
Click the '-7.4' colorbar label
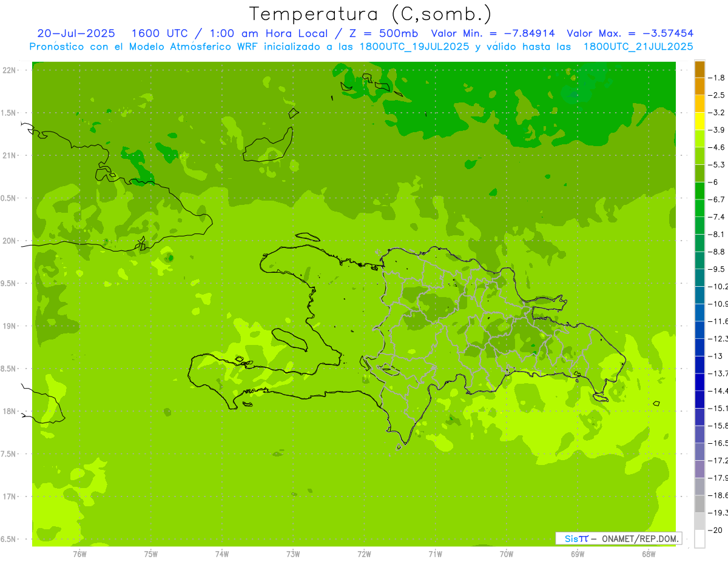[x=716, y=217]
